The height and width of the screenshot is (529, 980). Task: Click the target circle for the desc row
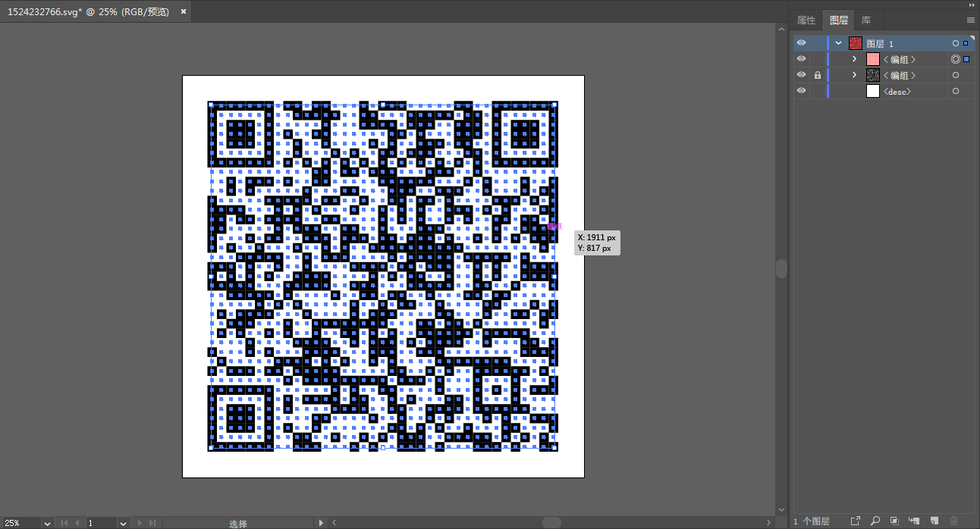point(956,91)
